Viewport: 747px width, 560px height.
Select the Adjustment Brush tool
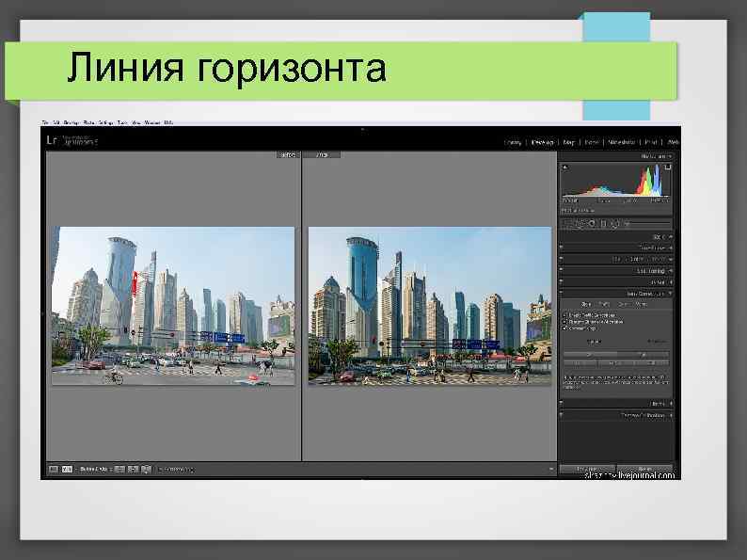click(627, 223)
